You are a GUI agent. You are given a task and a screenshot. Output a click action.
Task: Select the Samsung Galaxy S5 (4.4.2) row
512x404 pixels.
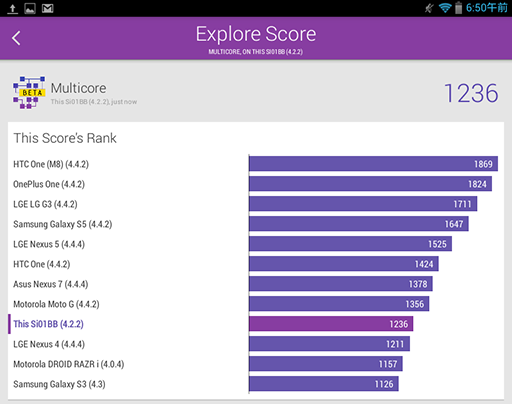point(256,224)
